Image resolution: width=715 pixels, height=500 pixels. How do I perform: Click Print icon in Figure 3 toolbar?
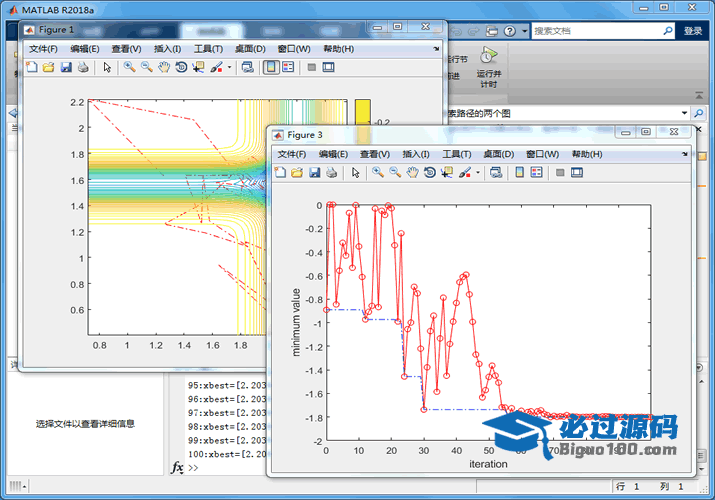point(332,173)
